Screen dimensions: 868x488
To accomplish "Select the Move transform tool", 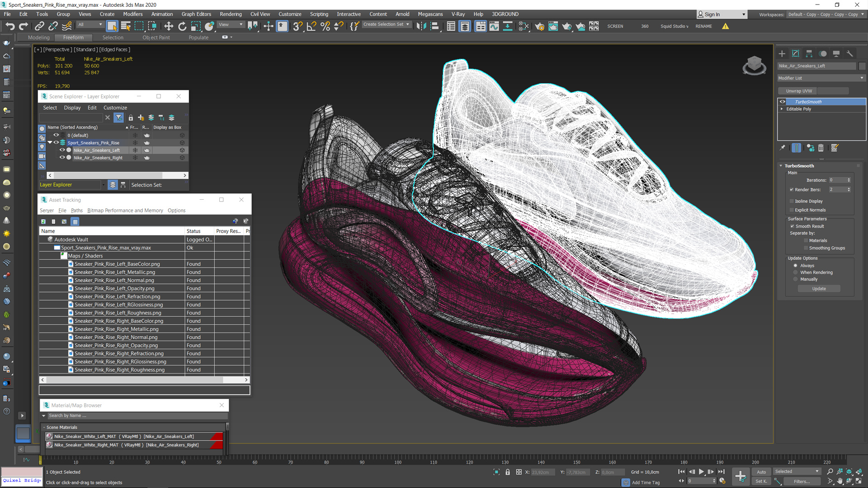I will (x=169, y=26).
